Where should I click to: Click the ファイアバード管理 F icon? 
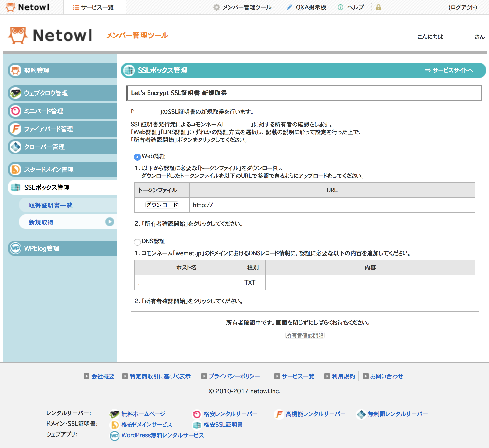pos(16,129)
